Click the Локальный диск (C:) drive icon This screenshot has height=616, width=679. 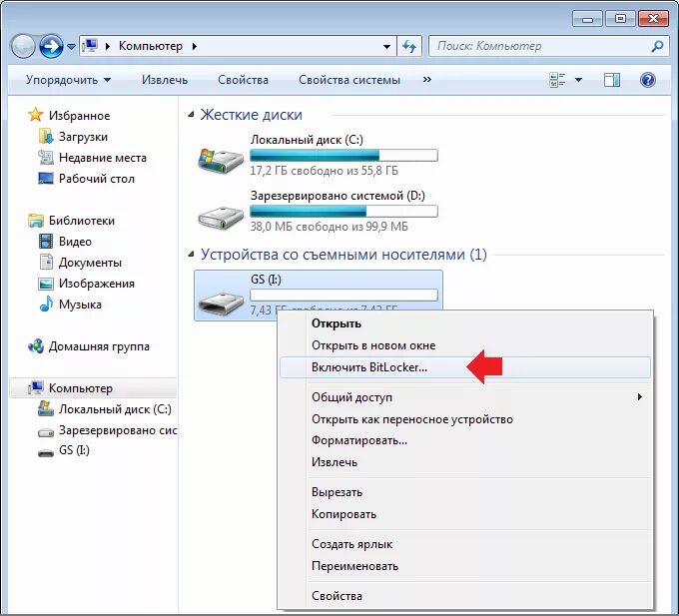click(221, 161)
